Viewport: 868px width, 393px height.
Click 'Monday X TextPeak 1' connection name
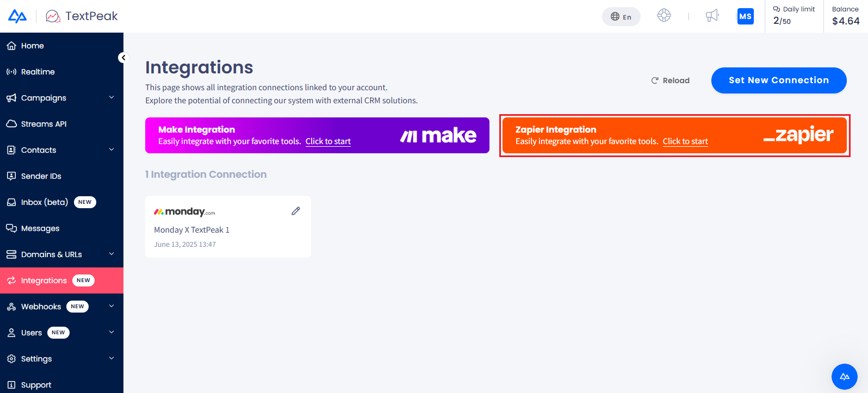coord(191,230)
